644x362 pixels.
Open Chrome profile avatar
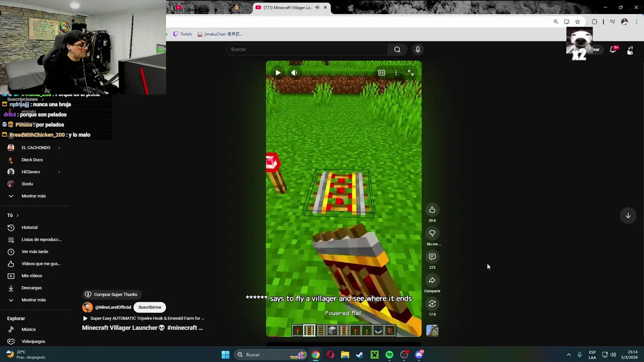tap(624, 22)
